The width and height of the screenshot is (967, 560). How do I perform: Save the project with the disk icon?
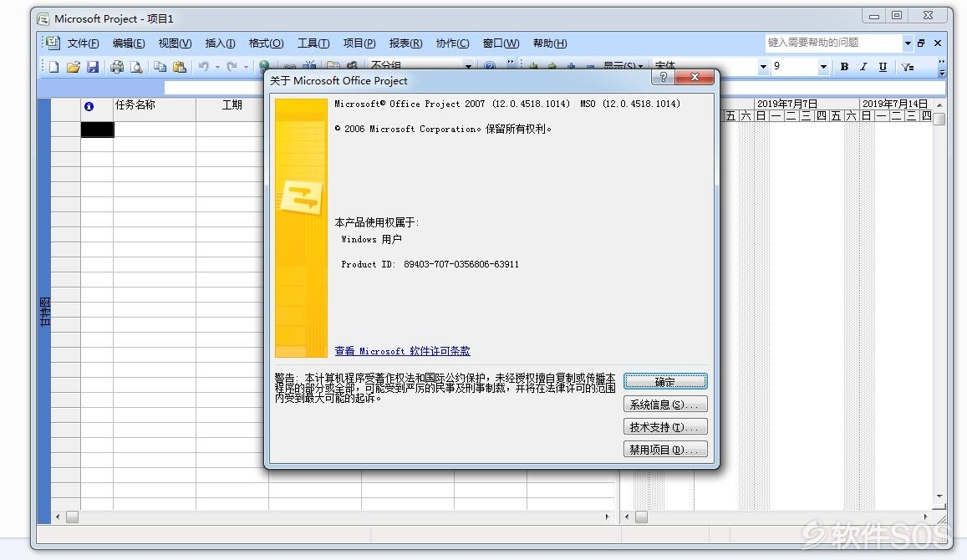[x=93, y=67]
